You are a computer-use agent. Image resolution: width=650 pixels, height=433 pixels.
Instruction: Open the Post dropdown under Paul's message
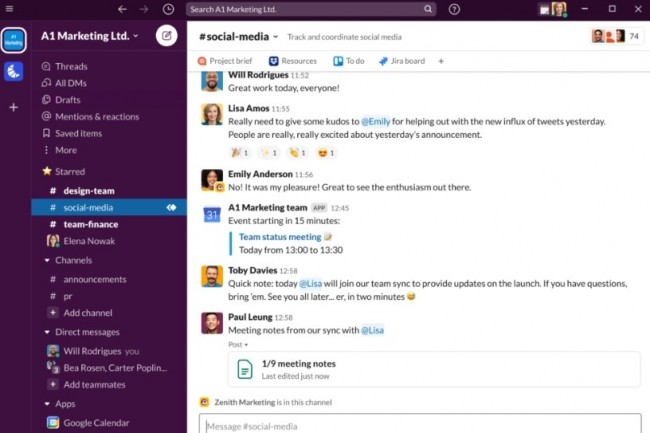coord(238,344)
